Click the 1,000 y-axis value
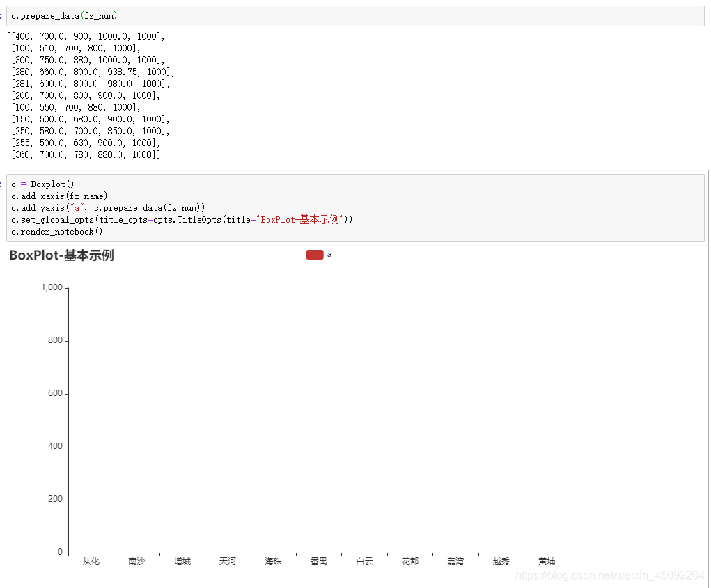711x588 pixels. [x=53, y=286]
